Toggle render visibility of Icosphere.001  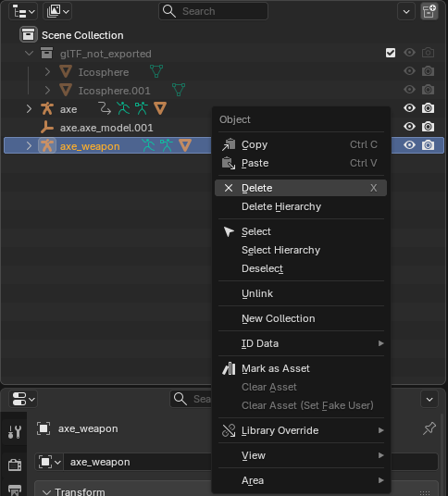[x=428, y=90]
